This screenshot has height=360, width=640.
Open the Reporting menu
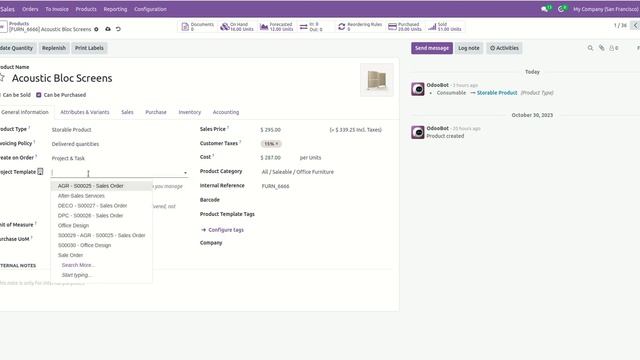tap(115, 9)
